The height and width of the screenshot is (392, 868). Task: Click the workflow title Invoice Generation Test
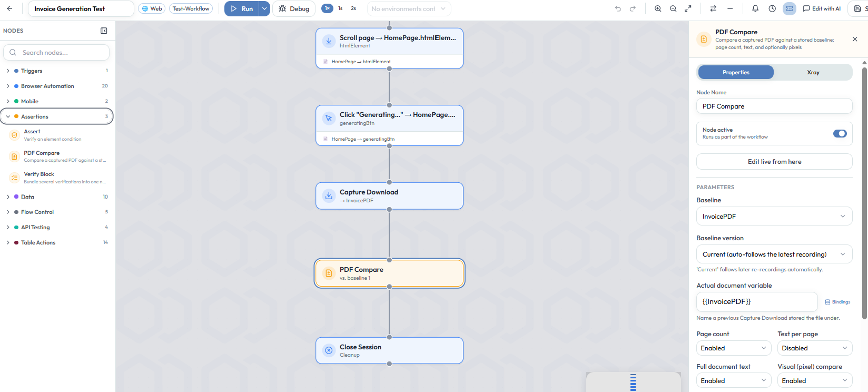pyautogui.click(x=81, y=8)
